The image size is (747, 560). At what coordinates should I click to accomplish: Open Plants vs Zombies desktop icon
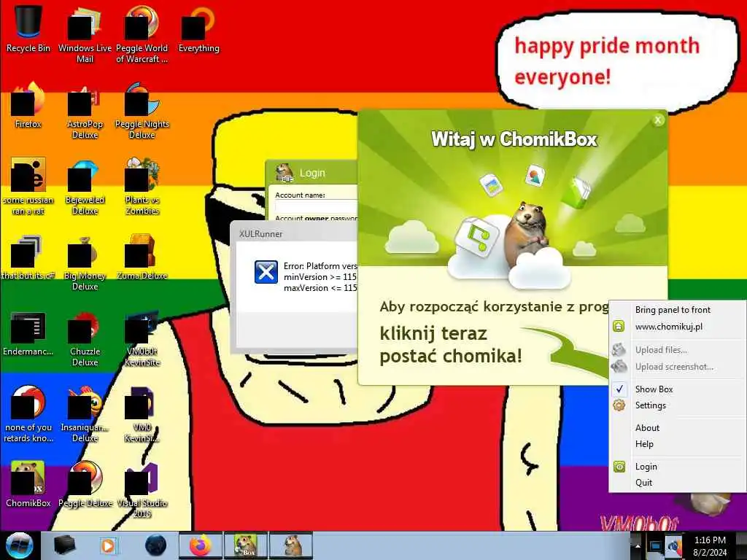tap(142, 186)
